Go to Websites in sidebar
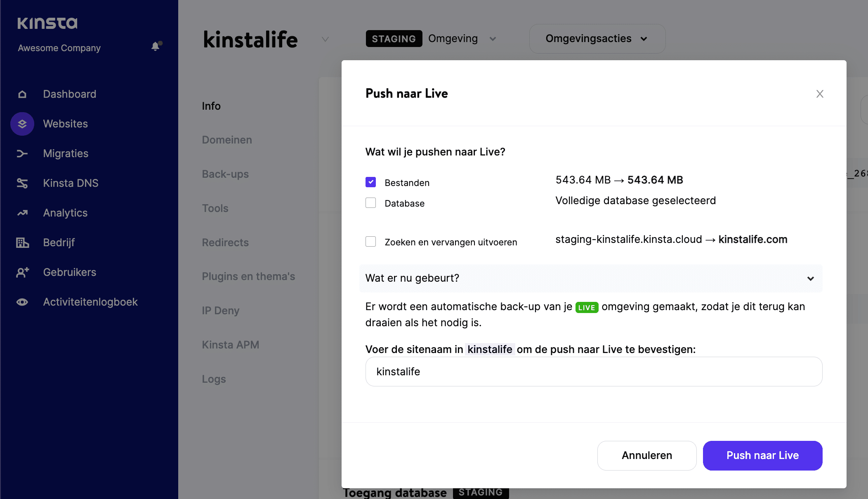 point(65,124)
